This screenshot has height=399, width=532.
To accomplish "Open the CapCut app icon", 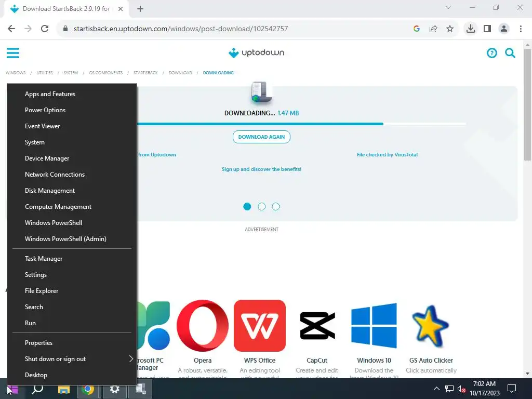I will [x=317, y=325].
